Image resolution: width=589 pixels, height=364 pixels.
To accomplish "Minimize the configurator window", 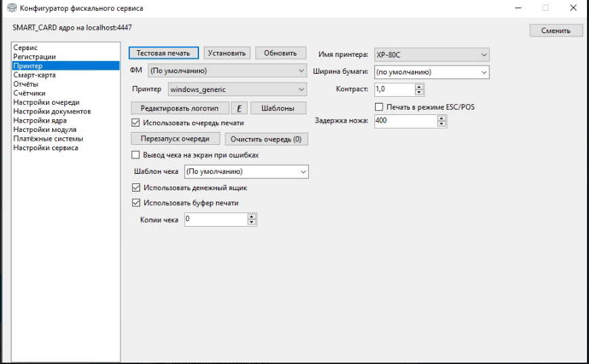I will (519, 8).
